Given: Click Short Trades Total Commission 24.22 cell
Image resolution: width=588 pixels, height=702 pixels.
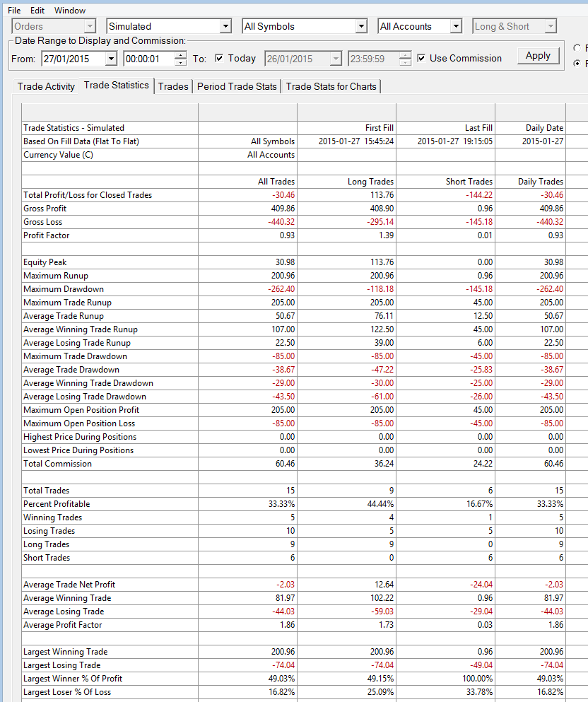Looking at the screenshot, I should tap(446, 463).
